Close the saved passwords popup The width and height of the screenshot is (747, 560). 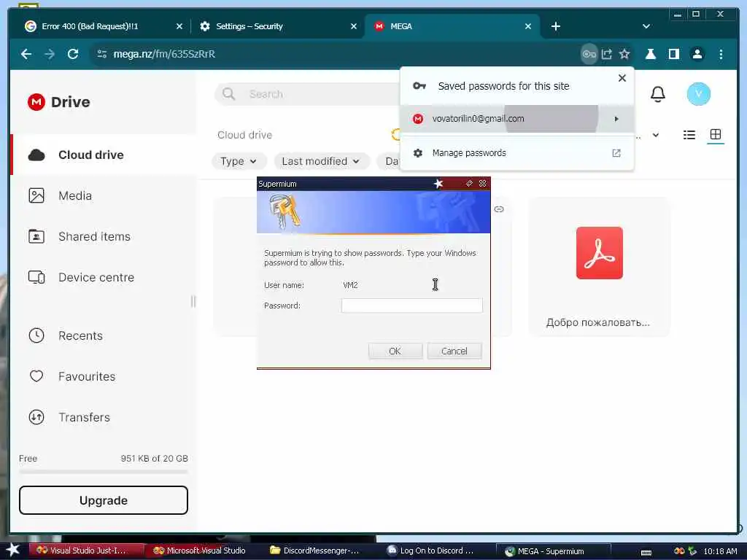pyautogui.click(x=622, y=78)
